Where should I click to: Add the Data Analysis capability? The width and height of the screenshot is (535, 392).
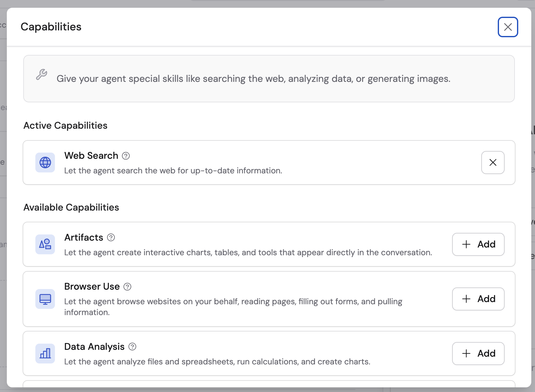(478, 353)
